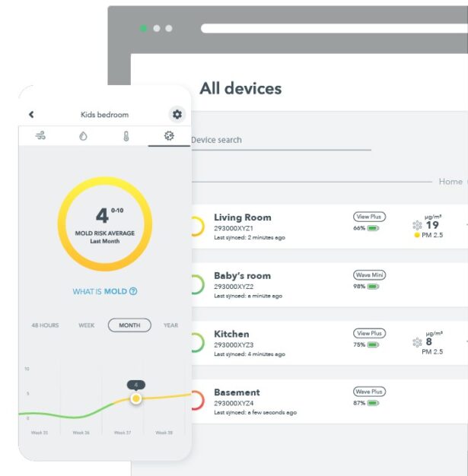Click the Basement red status ring
Screen dimensions: 468x476
coord(197,401)
